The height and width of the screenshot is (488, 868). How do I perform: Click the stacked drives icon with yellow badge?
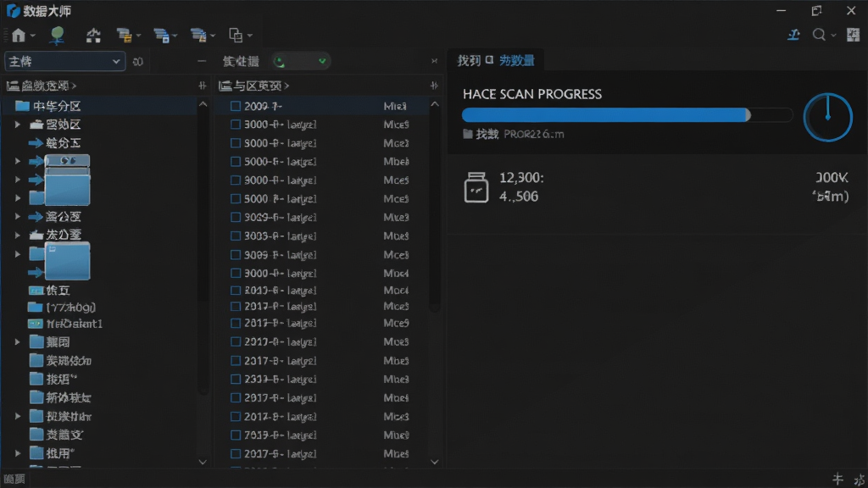tap(124, 36)
